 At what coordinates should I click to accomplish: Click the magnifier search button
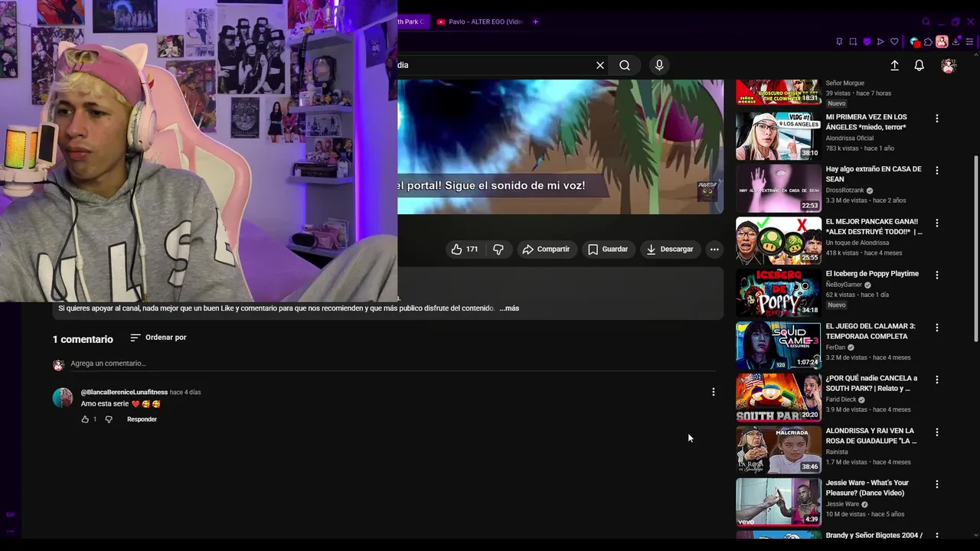click(625, 66)
